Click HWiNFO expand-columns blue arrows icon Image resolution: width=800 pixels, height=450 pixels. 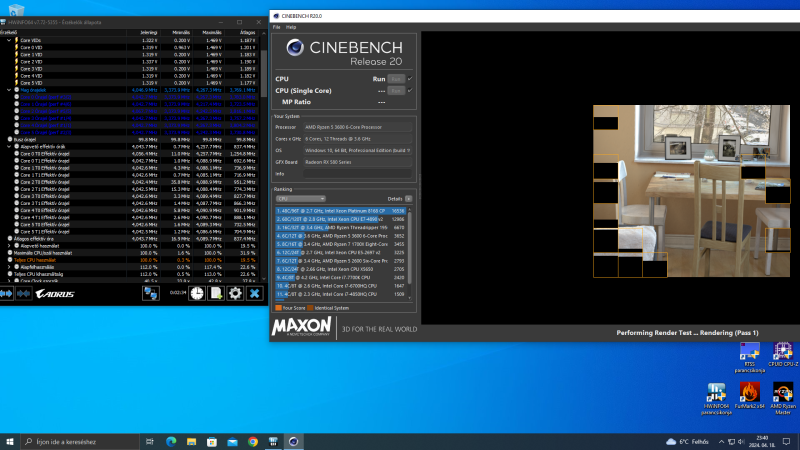pos(6,293)
